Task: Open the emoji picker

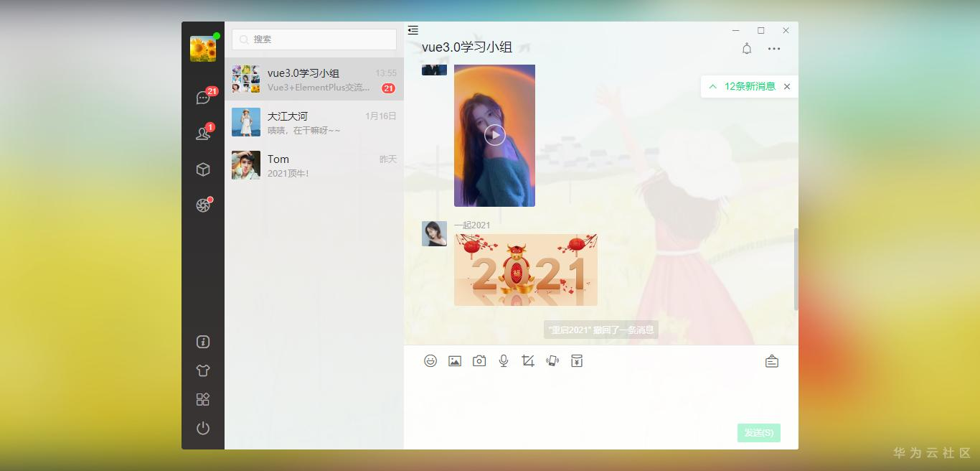Action: 430,360
